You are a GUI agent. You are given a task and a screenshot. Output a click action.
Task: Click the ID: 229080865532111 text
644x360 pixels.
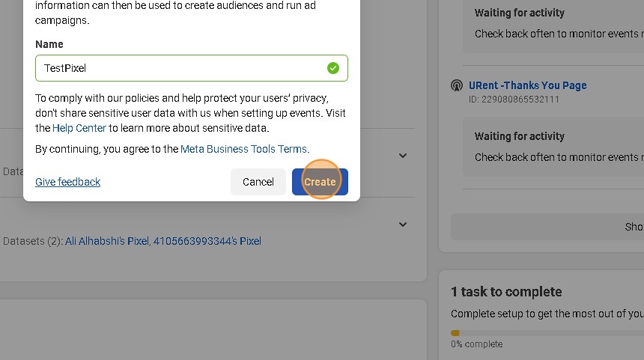pyautogui.click(x=514, y=100)
